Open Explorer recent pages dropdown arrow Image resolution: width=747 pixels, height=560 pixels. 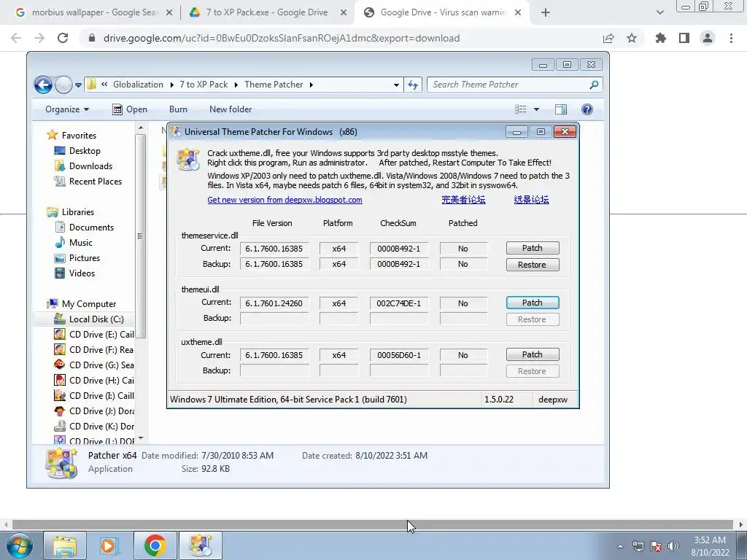78,85
